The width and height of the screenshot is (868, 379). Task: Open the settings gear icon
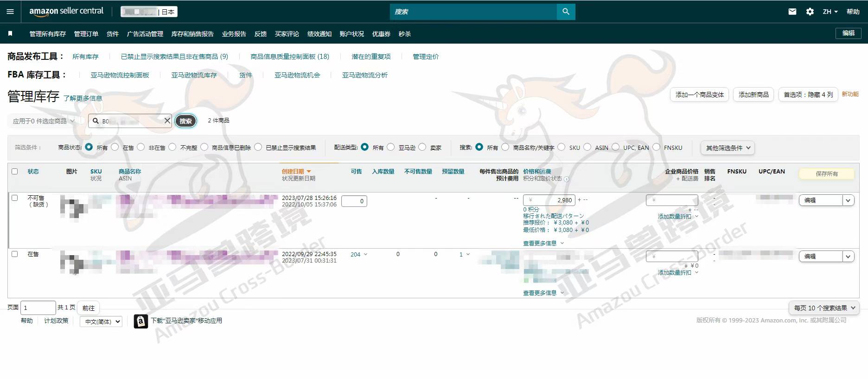810,12
